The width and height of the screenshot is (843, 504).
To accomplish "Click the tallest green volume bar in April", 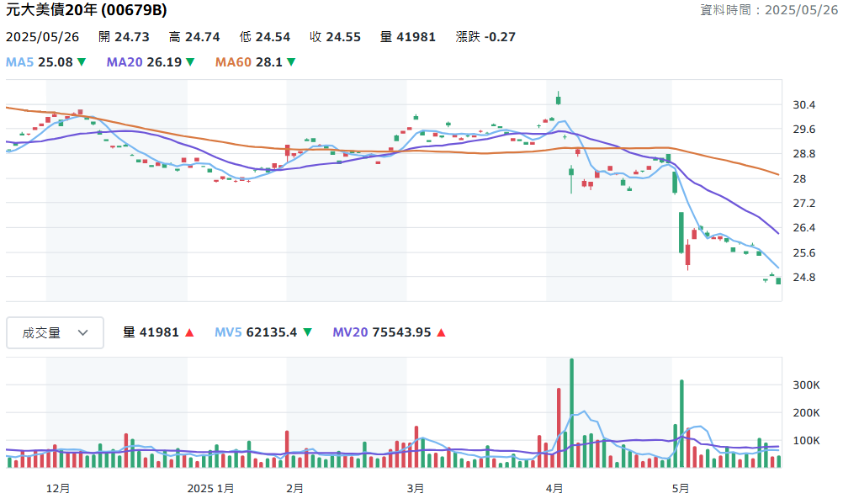I will point(571,412).
